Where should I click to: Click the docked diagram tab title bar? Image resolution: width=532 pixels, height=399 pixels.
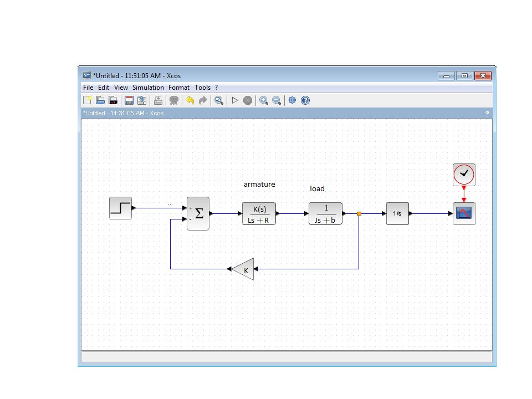(287, 113)
